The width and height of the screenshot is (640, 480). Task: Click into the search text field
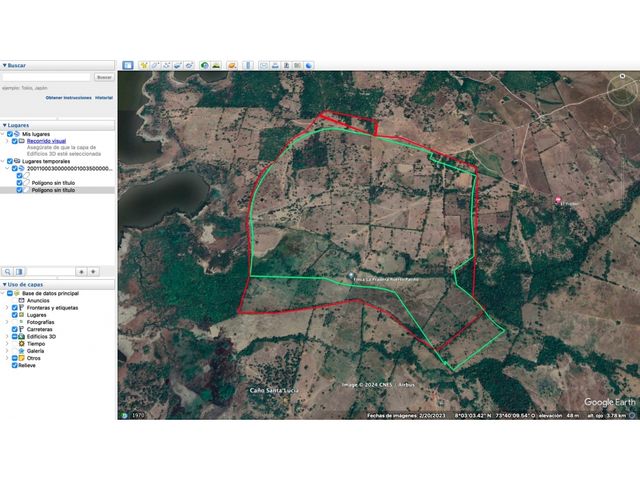46,77
